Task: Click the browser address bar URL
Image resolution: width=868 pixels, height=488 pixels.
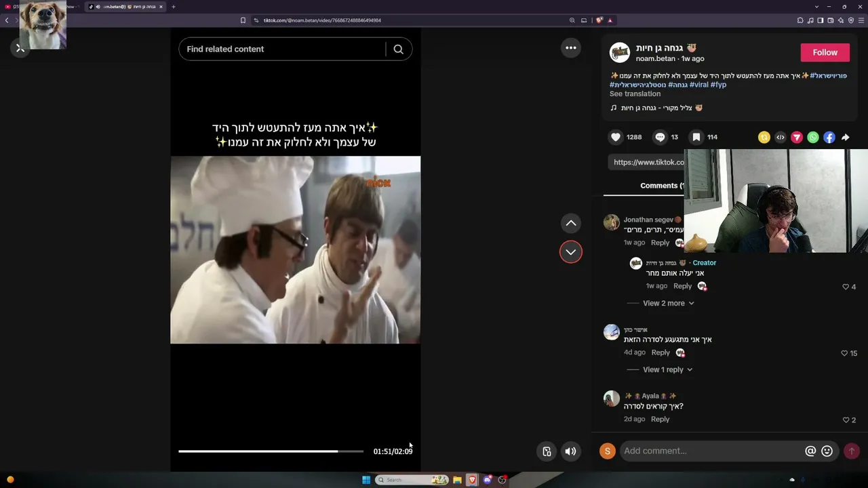Action: (x=322, y=20)
